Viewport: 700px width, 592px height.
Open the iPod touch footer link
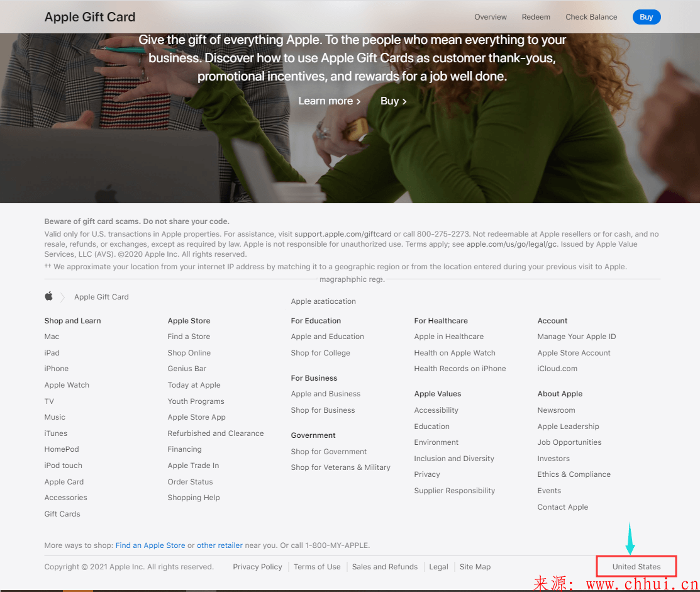63,465
